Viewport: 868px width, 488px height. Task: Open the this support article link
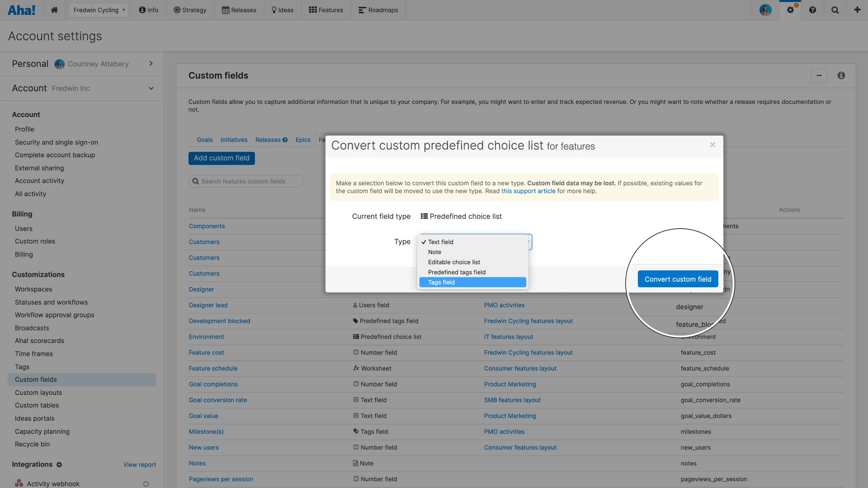(528, 191)
